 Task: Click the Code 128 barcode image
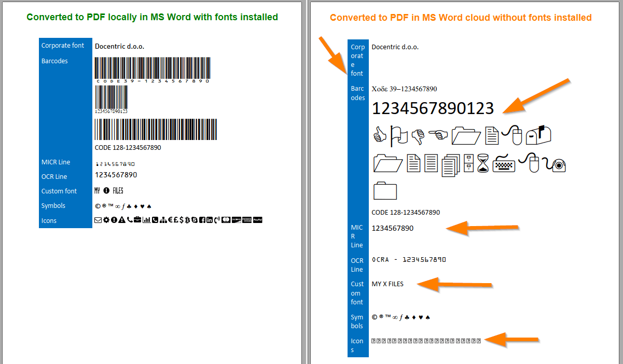[x=156, y=129]
